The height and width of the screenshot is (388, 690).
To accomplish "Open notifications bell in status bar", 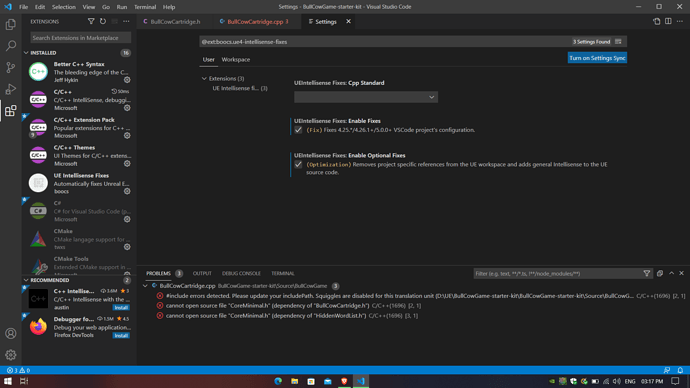I will click(x=680, y=370).
